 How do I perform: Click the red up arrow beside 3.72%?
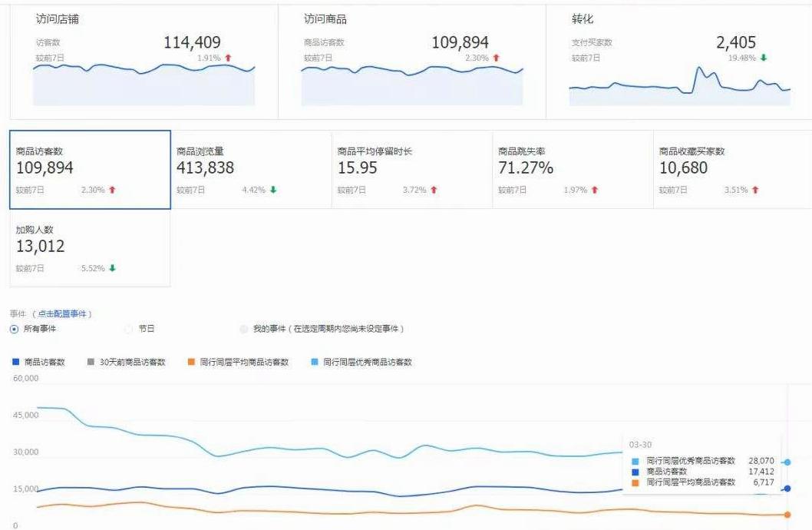pyautogui.click(x=434, y=190)
